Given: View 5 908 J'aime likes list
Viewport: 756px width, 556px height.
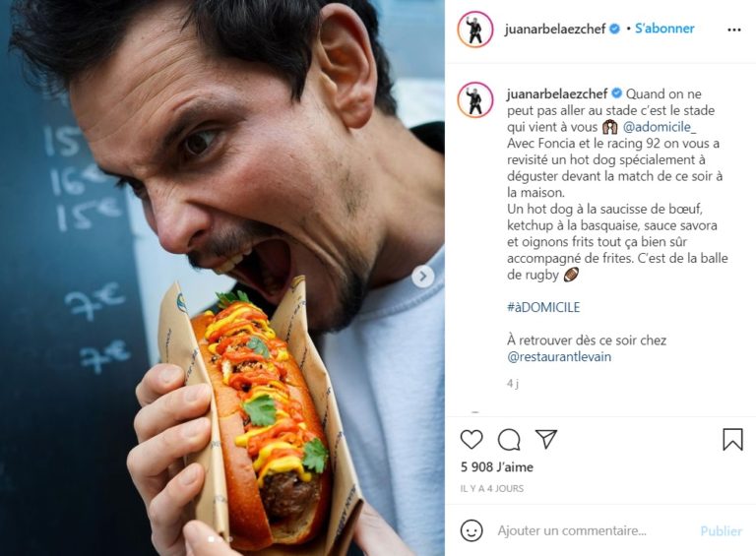Looking at the screenshot, I should [496, 466].
